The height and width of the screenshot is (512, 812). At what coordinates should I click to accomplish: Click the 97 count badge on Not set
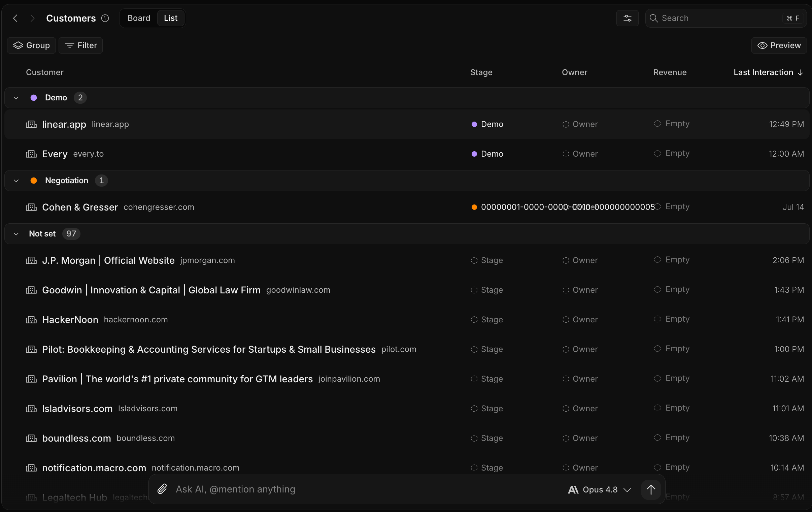coord(71,234)
